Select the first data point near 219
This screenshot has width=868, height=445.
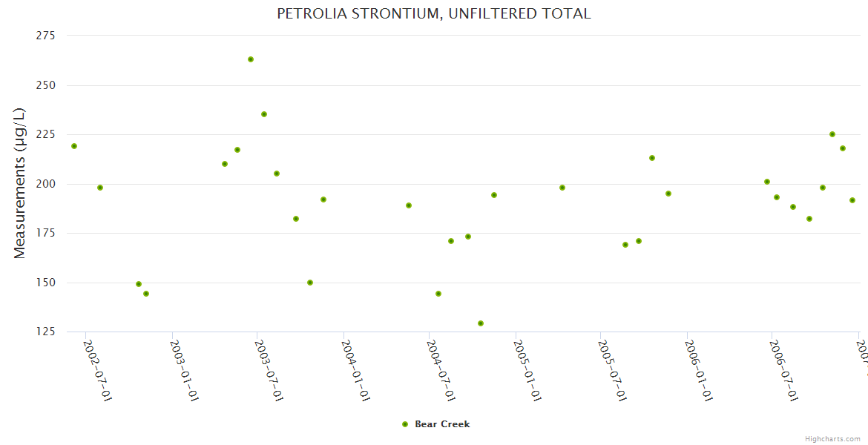click(74, 146)
